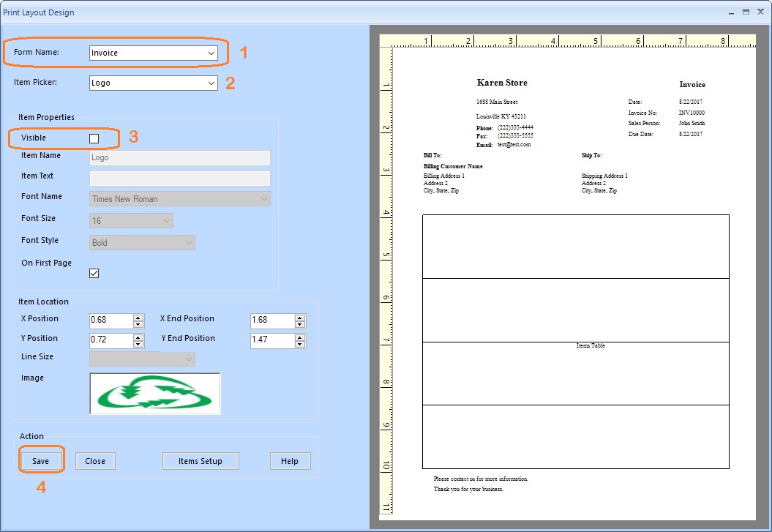Image resolution: width=772 pixels, height=532 pixels.
Task: Expand the Font Style dropdown
Action: point(188,243)
